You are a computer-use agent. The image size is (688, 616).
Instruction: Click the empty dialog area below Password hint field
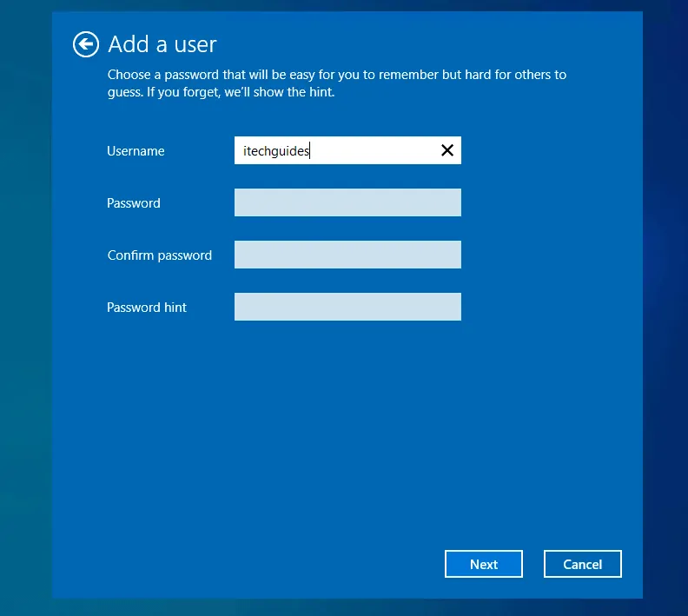347,417
